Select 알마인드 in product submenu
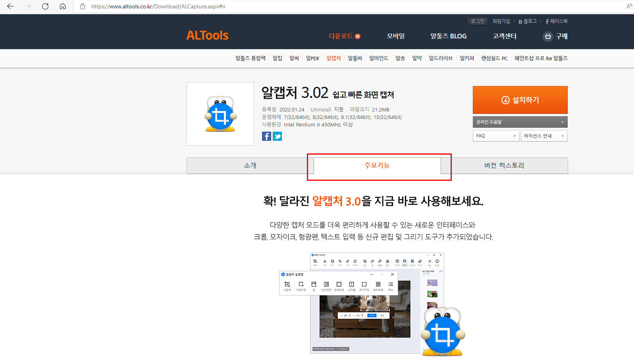Image resolution: width=634 pixels, height=364 pixels. coord(379,58)
